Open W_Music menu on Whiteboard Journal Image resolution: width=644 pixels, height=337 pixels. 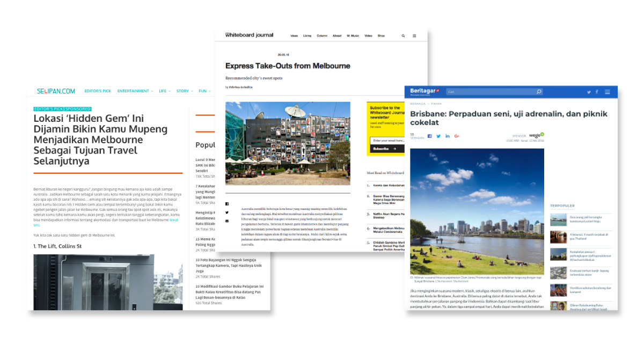[353, 36]
